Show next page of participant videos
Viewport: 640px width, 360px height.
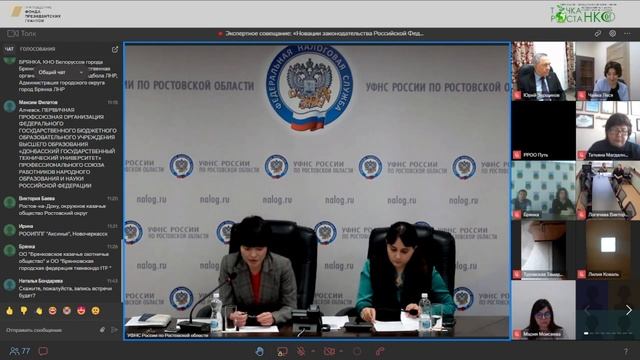tap(629, 310)
